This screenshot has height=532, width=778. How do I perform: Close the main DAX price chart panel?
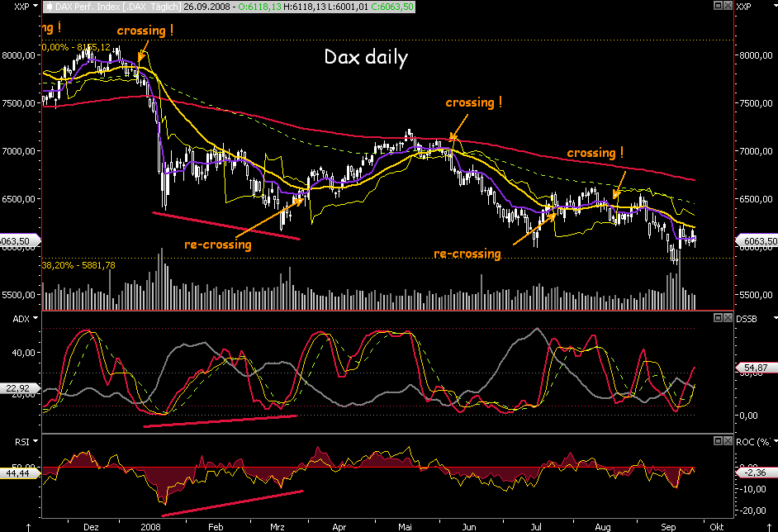(728, 6)
